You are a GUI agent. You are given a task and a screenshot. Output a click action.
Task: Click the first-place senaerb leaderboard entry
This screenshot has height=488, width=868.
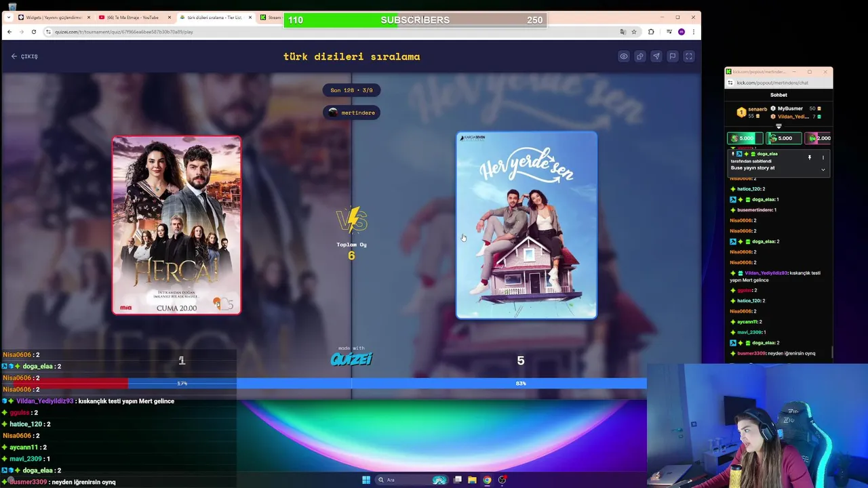(x=751, y=111)
